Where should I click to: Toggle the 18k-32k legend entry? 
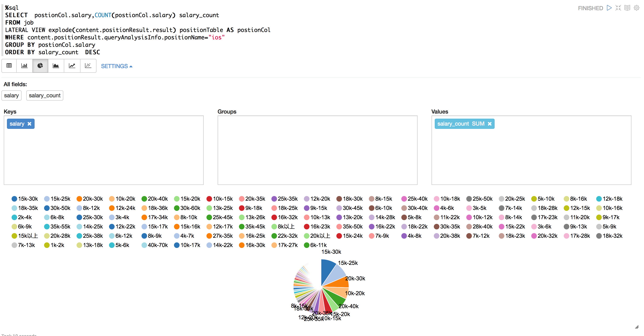[609, 236]
